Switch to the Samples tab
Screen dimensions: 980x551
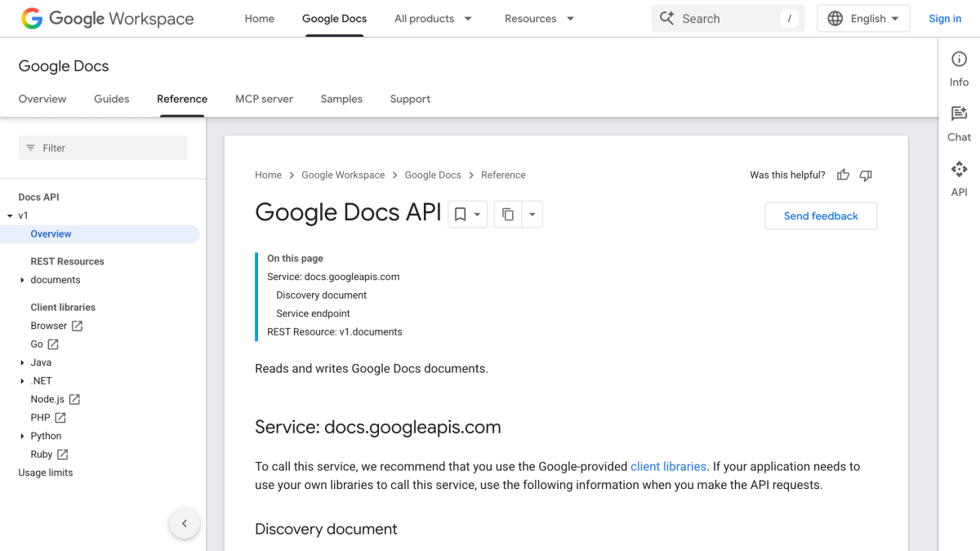click(x=341, y=99)
